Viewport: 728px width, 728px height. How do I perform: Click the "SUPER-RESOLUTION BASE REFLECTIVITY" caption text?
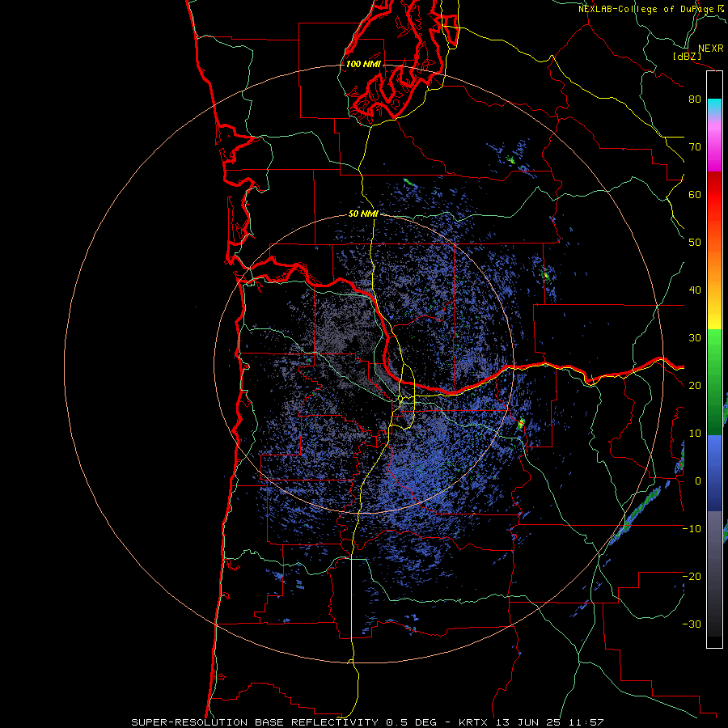tap(255, 722)
